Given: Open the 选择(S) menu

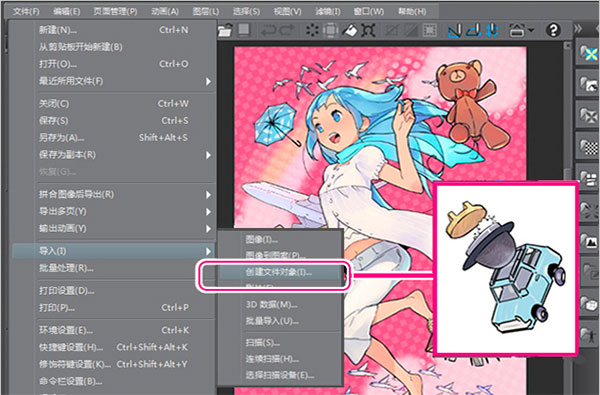Looking at the screenshot, I should click(x=246, y=11).
